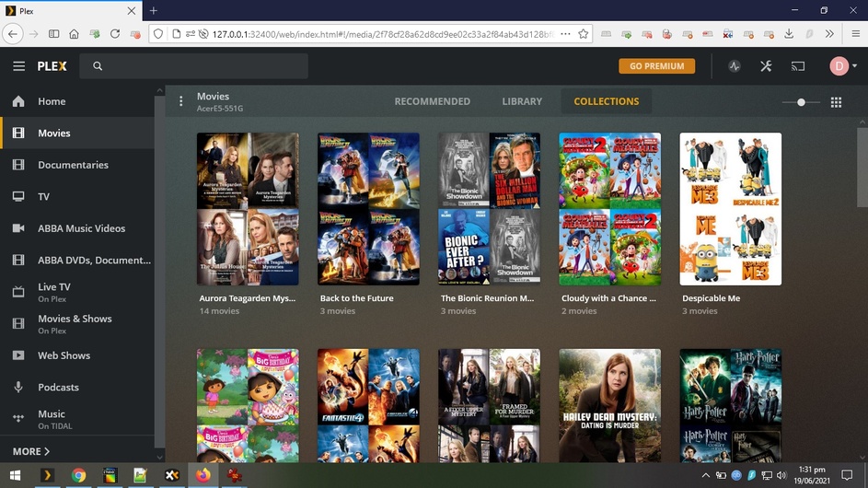Screen dimensions: 868x488
Task: Click the TIDAL Music icon
Action: [x=18, y=418]
